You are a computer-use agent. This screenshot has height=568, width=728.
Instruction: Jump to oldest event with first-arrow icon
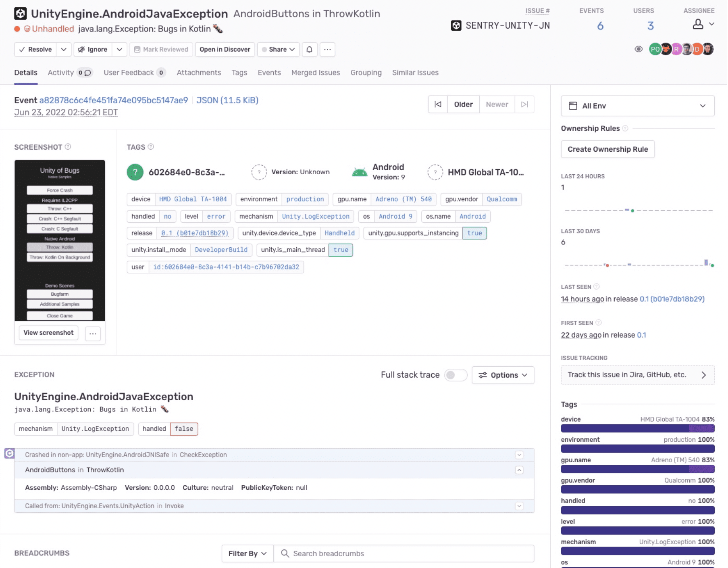pos(438,104)
